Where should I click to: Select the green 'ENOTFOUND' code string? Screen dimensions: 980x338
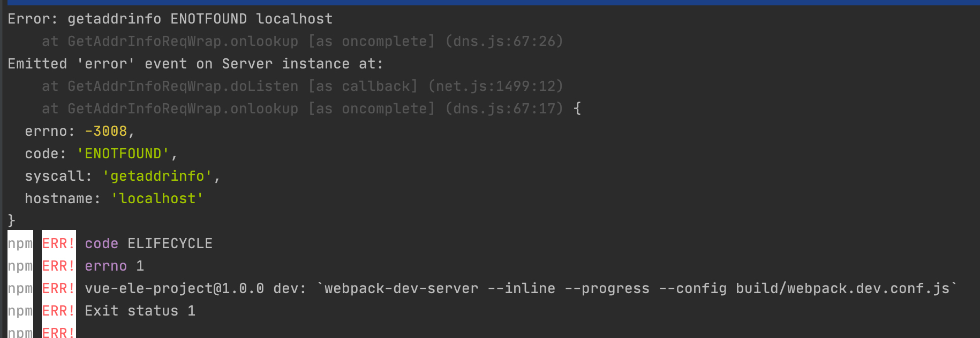coord(123,153)
